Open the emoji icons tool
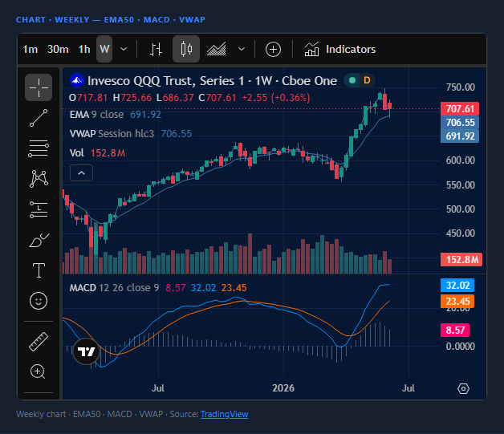This screenshot has width=504, height=434. pos(39,301)
